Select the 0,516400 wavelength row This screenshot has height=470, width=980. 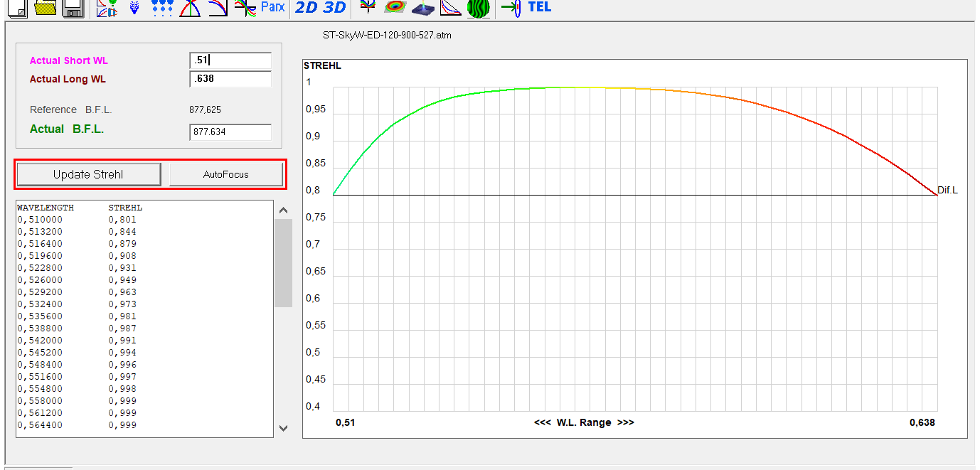144,244
